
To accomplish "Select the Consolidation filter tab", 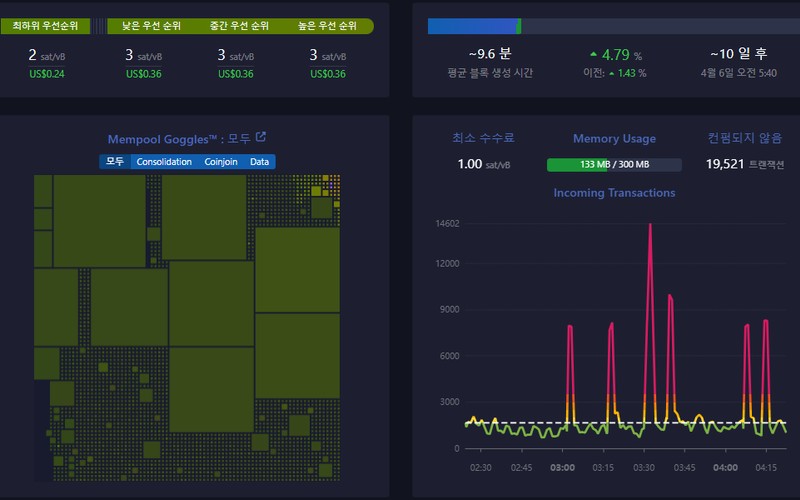I will coord(164,162).
